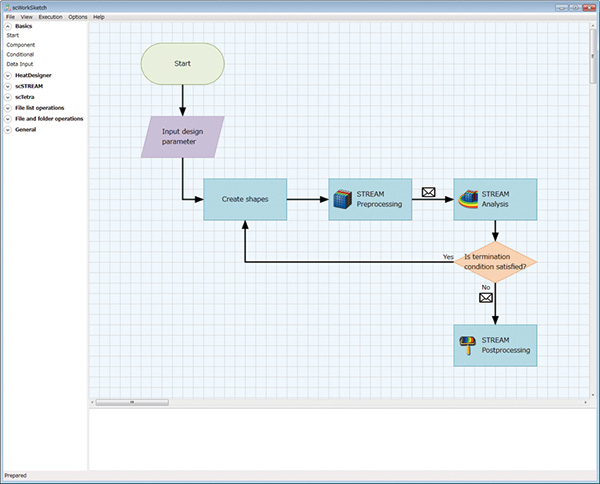The image size is (600, 484).
Task: Open the Help menu
Action: tap(99, 17)
